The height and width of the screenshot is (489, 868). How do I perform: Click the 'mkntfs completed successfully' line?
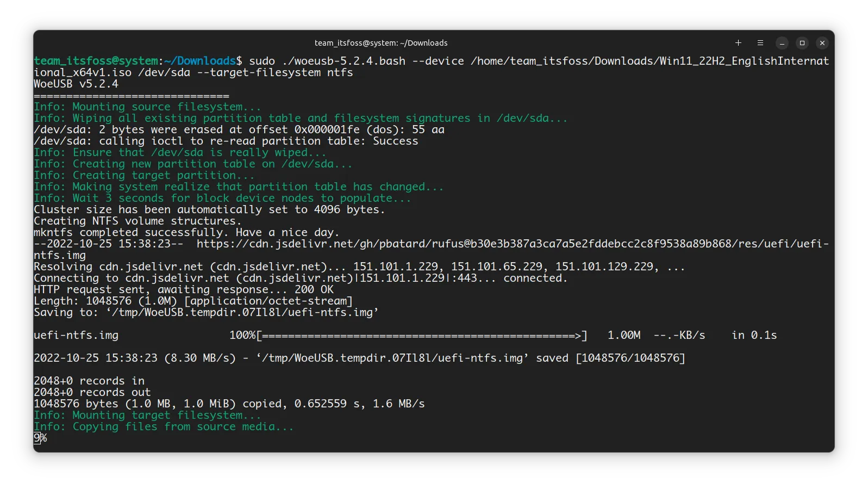point(186,233)
